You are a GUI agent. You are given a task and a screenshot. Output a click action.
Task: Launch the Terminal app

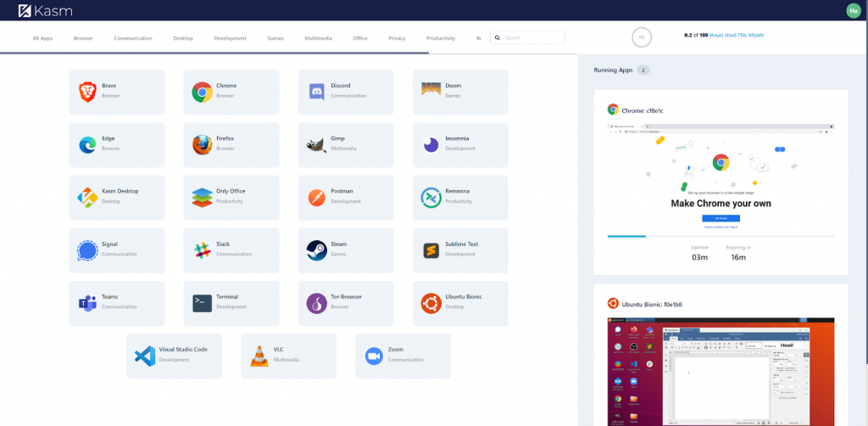(231, 304)
